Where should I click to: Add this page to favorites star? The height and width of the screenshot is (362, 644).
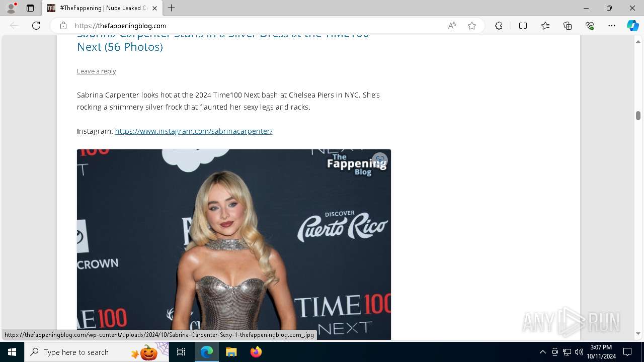472,26
